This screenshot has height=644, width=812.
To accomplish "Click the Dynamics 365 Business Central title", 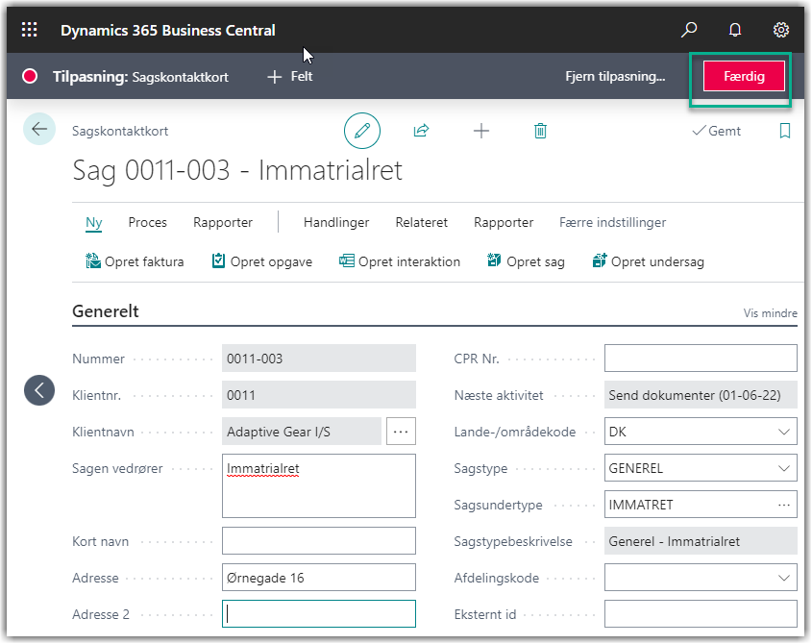I will (168, 30).
